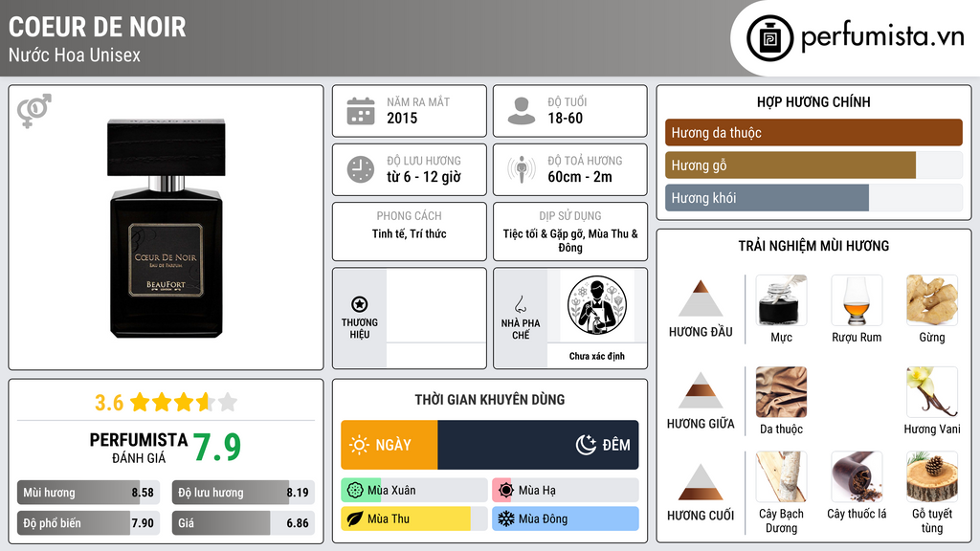Click the Hương giữa pyramid icon
Screen dimensions: 980x551
pos(701,390)
